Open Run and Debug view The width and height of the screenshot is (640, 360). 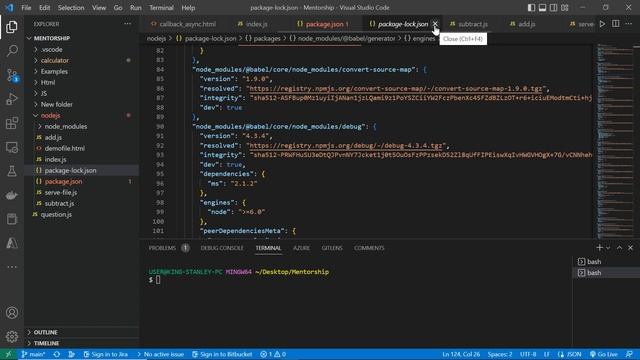point(12,99)
